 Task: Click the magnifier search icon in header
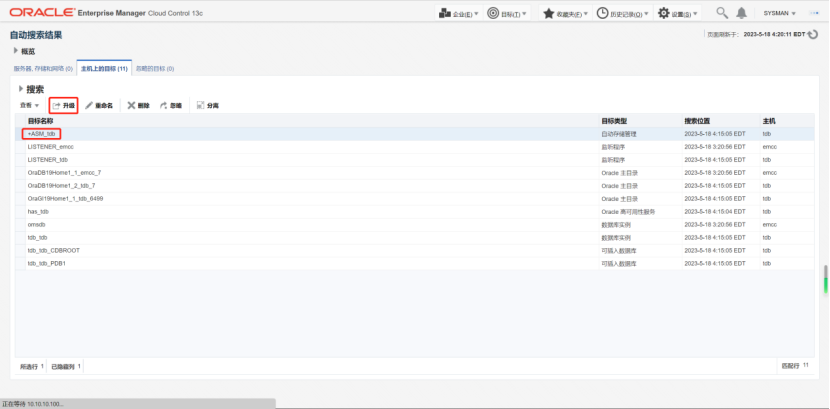click(x=721, y=13)
